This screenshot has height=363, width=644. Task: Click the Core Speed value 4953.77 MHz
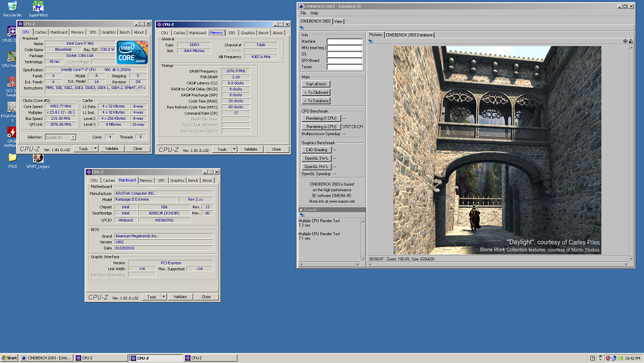(x=61, y=107)
